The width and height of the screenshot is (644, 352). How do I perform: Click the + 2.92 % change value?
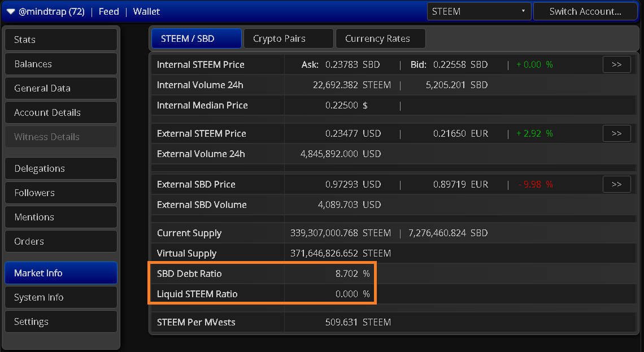click(534, 133)
